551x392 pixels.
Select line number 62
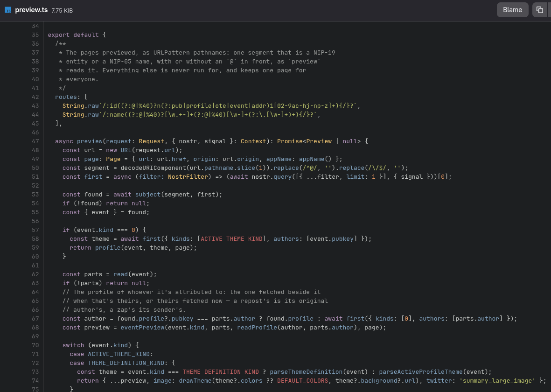pos(35,274)
